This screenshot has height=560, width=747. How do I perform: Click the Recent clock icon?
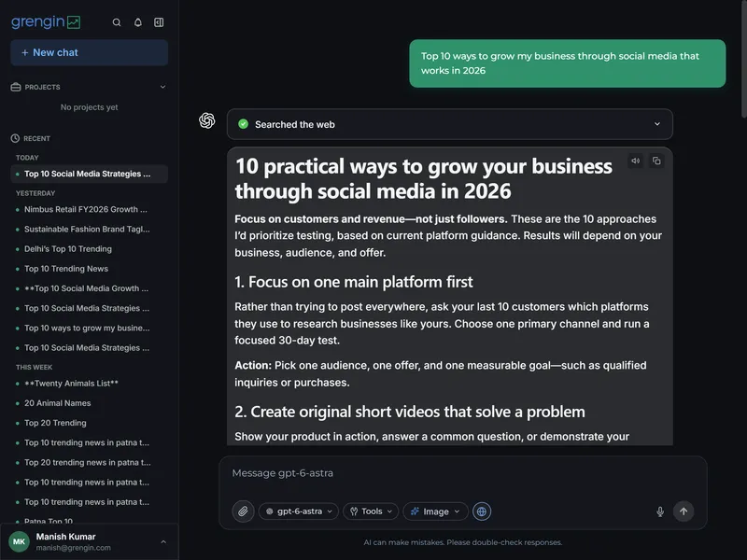(15, 138)
